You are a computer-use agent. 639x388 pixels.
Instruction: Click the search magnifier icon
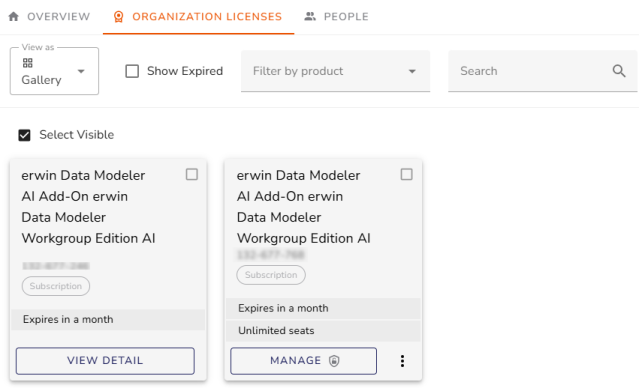tap(619, 71)
